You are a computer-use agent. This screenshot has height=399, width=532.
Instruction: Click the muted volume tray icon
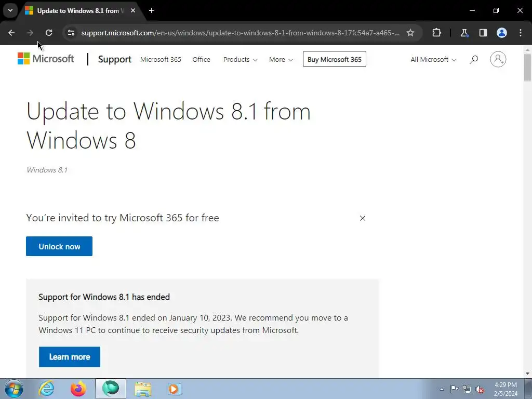480,389
